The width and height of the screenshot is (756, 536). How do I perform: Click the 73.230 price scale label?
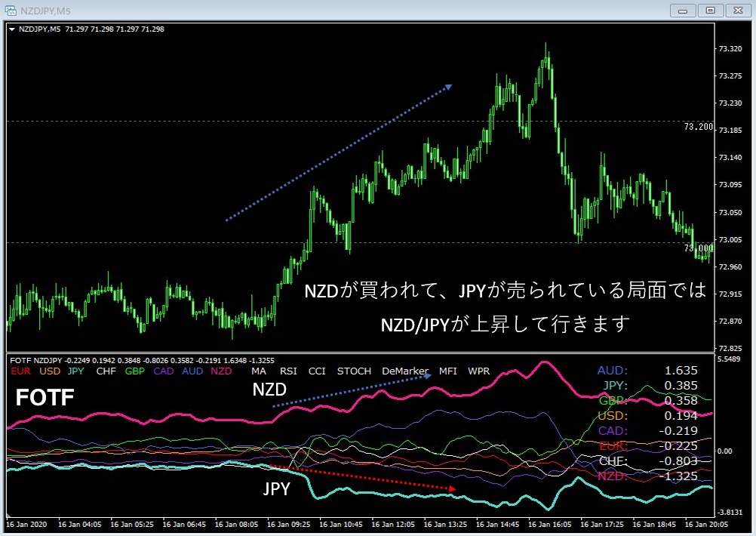pyautogui.click(x=730, y=103)
